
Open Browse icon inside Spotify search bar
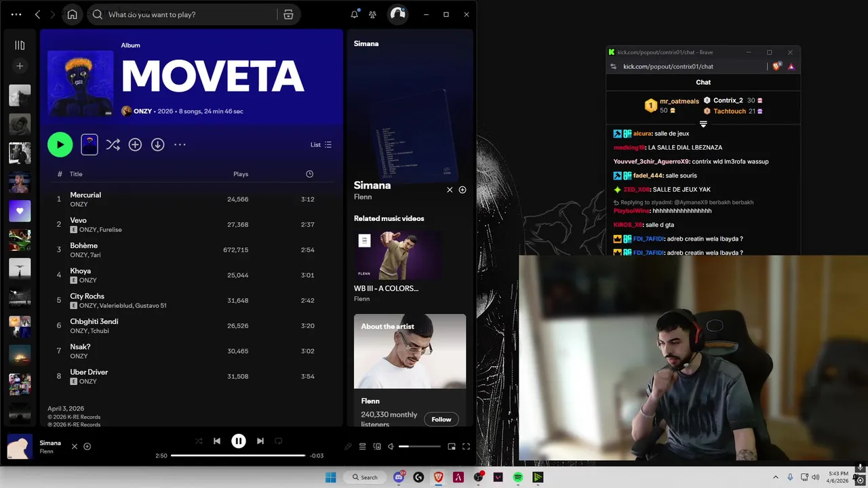click(x=288, y=14)
